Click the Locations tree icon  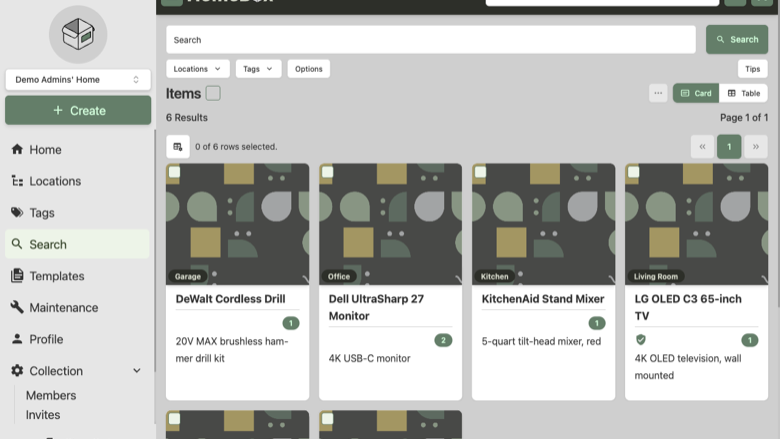coord(17,181)
